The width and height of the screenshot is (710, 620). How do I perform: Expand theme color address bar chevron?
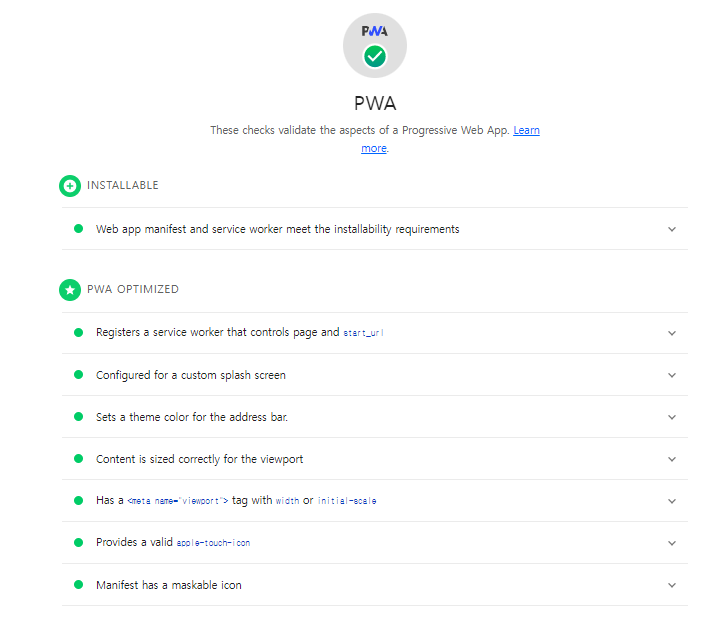[x=672, y=417]
